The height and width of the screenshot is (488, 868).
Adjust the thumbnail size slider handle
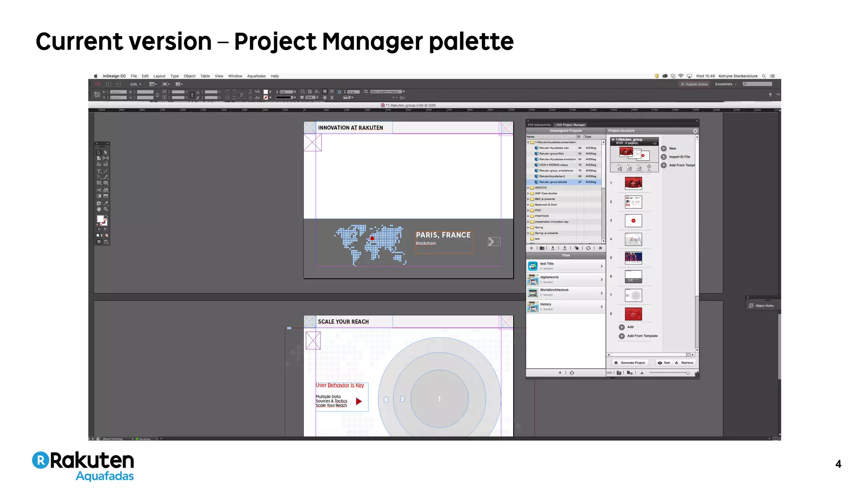(x=687, y=373)
